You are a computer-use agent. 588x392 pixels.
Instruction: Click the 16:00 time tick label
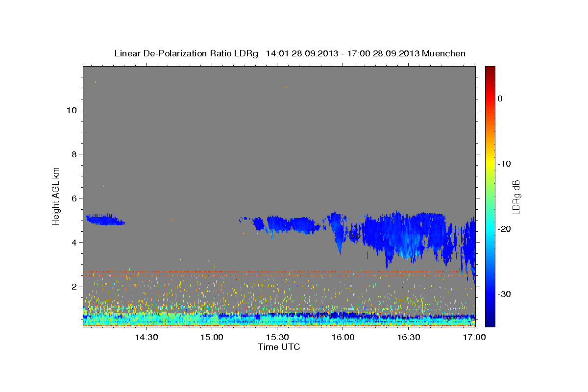(343, 337)
